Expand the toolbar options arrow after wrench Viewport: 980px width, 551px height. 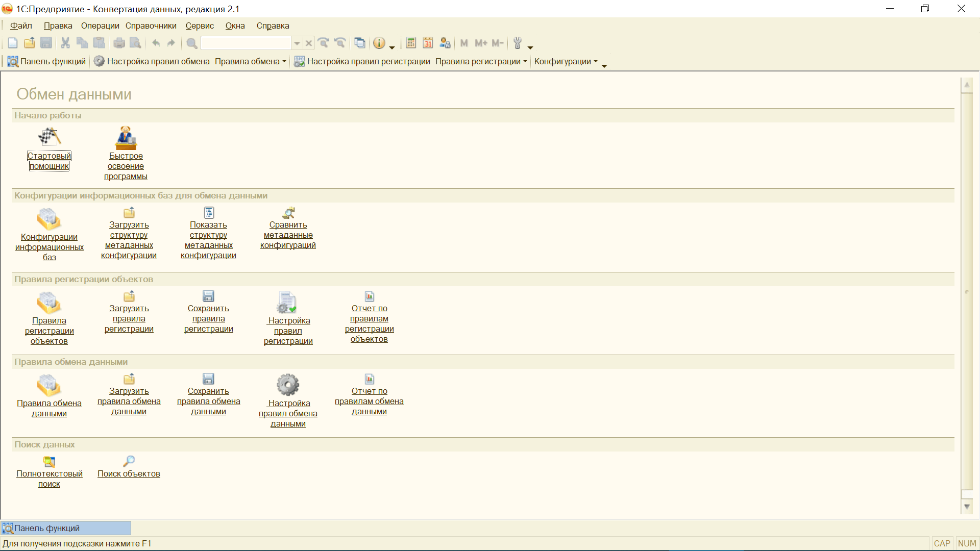pyautogui.click(x=530, y=47)
